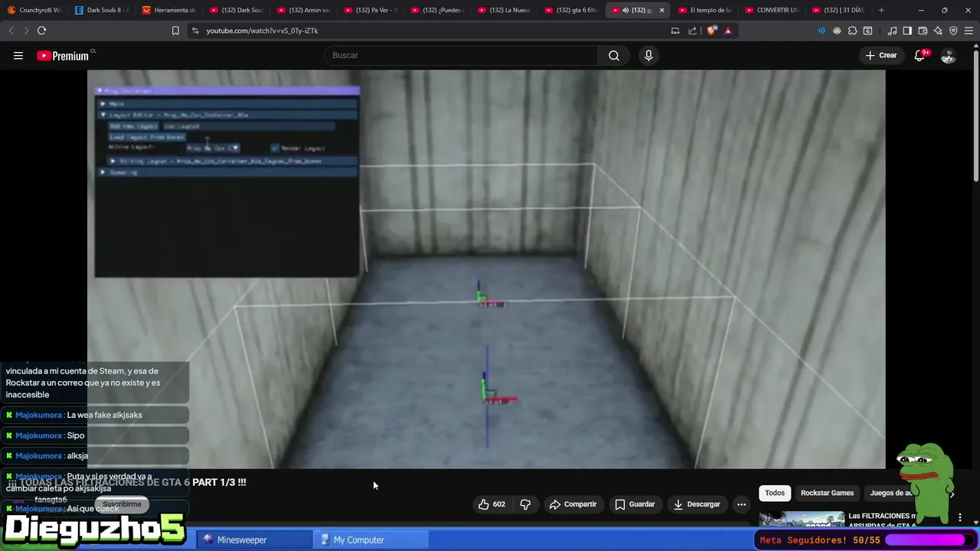This screenshot has width=980, height=551.
Task: Select the Todos filter chip
Action: [x=775, y=493]
